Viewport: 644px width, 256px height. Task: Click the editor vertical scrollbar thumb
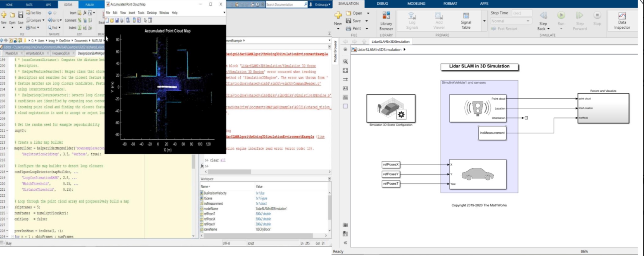[193, 161]
